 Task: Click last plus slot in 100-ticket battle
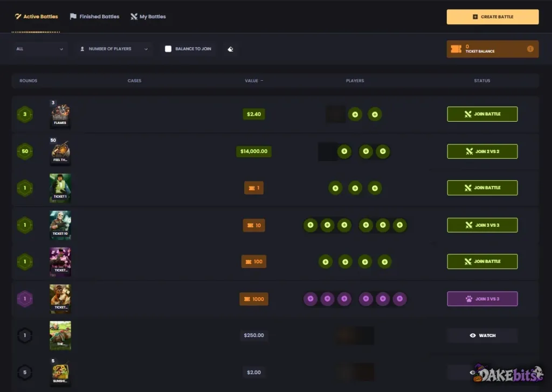click(x=384, y=262)
